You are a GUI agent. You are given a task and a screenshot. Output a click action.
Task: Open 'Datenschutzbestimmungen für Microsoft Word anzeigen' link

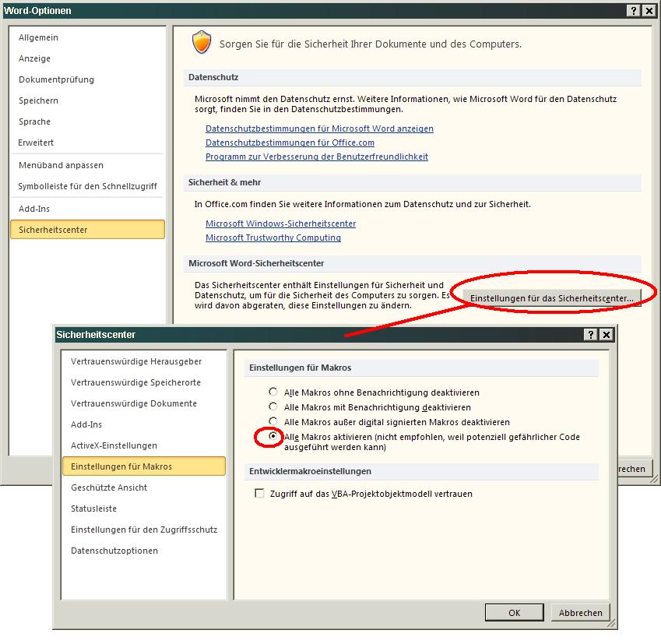(x=319, y=128)
